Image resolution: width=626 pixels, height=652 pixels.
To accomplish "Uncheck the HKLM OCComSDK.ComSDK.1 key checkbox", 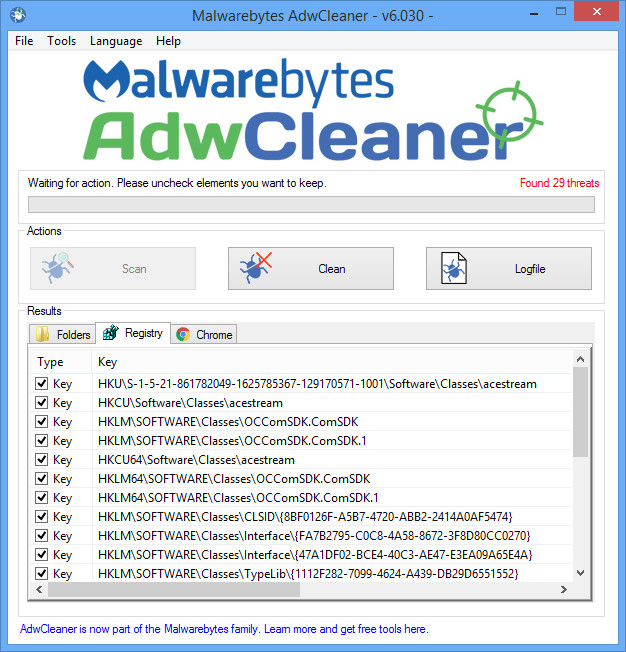I will click(x=42, y=440).
